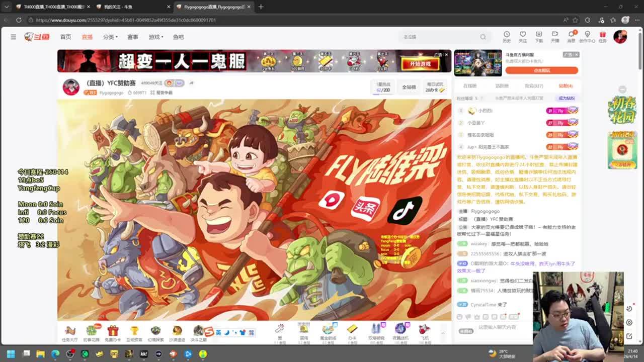Expand the gift bar with the chevron arrow
Image resolution: width=644 pixels, height=362 pixels.
coord(443,332)
